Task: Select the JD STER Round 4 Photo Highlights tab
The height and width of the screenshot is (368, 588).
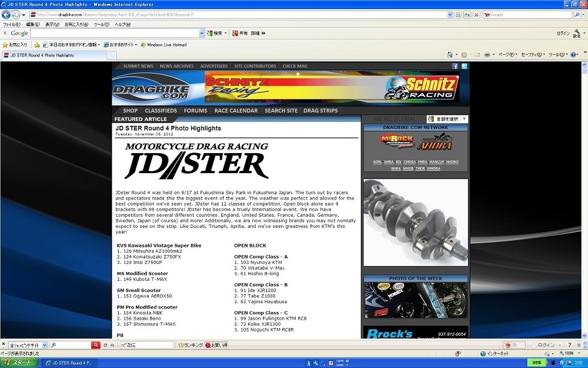Action: [54, 55]
